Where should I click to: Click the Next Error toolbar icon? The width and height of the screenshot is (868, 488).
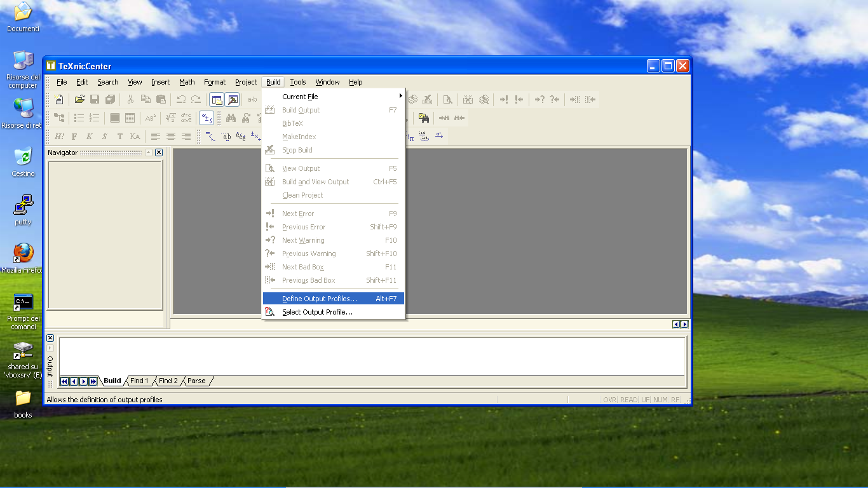point(504,99)
